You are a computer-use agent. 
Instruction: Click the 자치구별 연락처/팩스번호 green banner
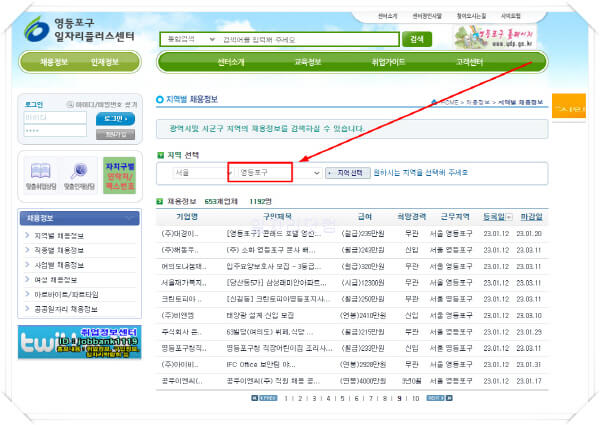click(x=119, y=176)
